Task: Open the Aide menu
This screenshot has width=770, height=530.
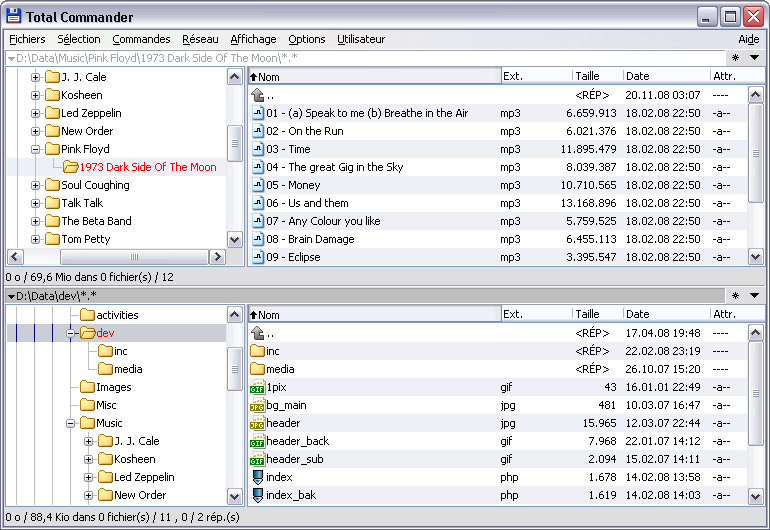Action: point(749,39)
